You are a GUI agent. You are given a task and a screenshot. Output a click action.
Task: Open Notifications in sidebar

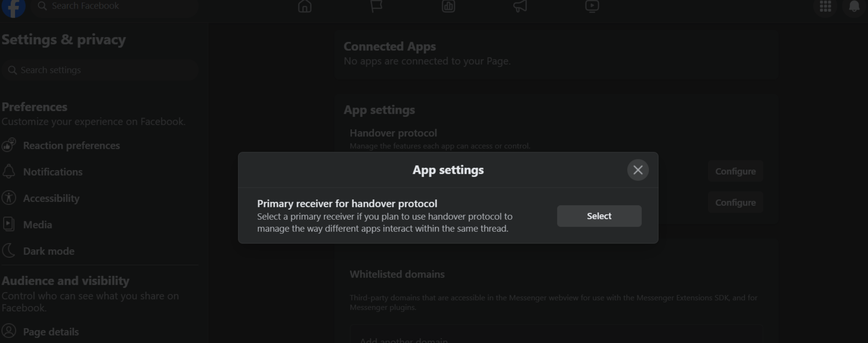coord(53,172)
